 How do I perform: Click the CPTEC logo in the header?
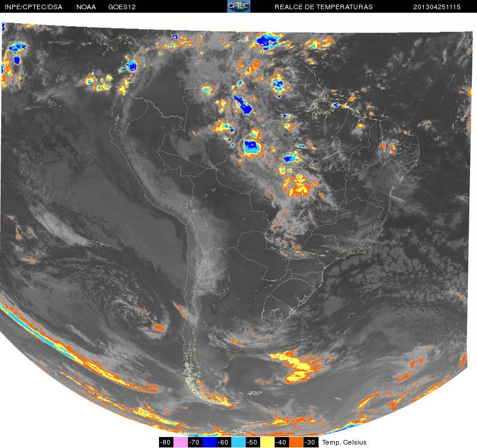(x=239, y=6)
